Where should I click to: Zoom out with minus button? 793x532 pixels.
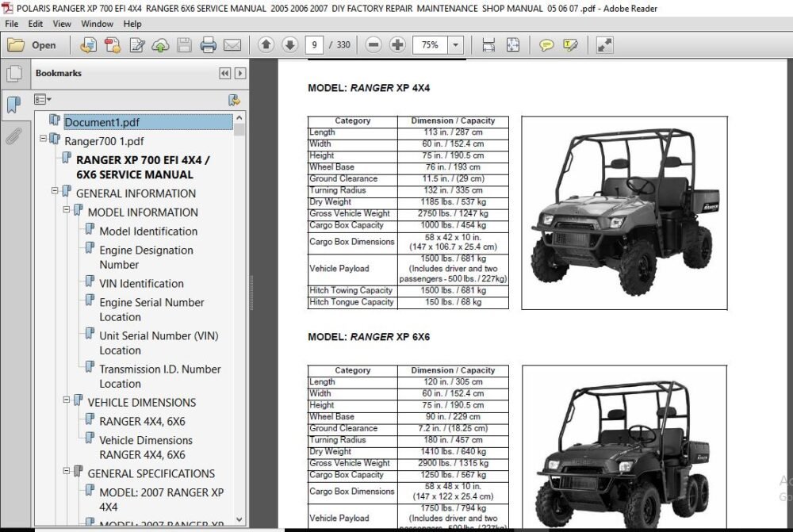pyautogui.click(x=374, y=45)
